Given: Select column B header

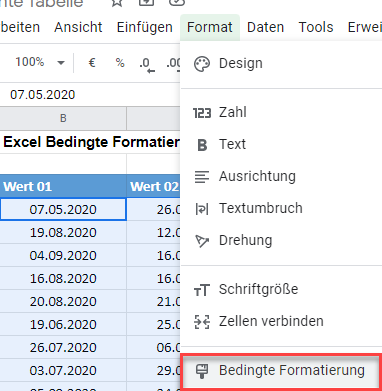Looking at the screenshot, I should (63, 118).
